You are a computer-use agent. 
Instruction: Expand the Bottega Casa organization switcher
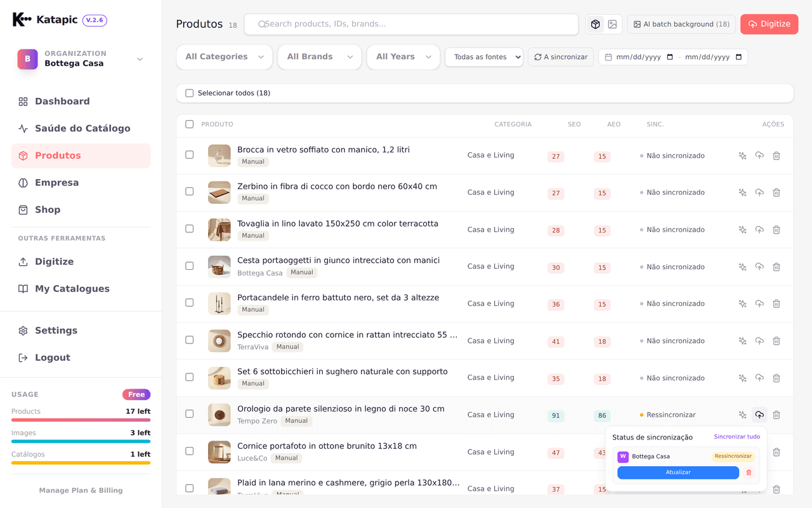click(x=81, y=59)
